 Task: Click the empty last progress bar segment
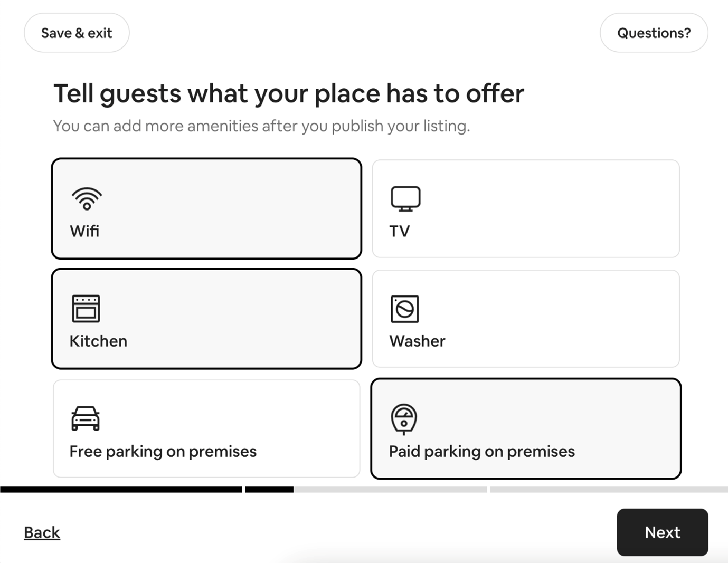(609, 490)
